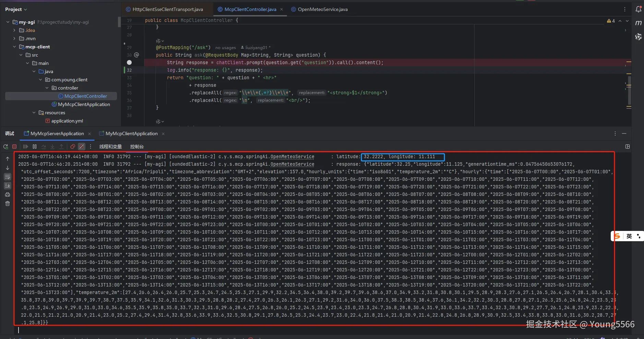Open the AI assistant tool window

point(638,37)
